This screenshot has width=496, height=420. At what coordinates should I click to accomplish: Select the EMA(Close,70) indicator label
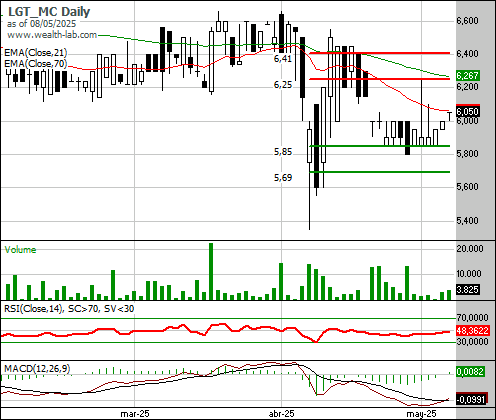pyautogui.click(x=36, y=63)
